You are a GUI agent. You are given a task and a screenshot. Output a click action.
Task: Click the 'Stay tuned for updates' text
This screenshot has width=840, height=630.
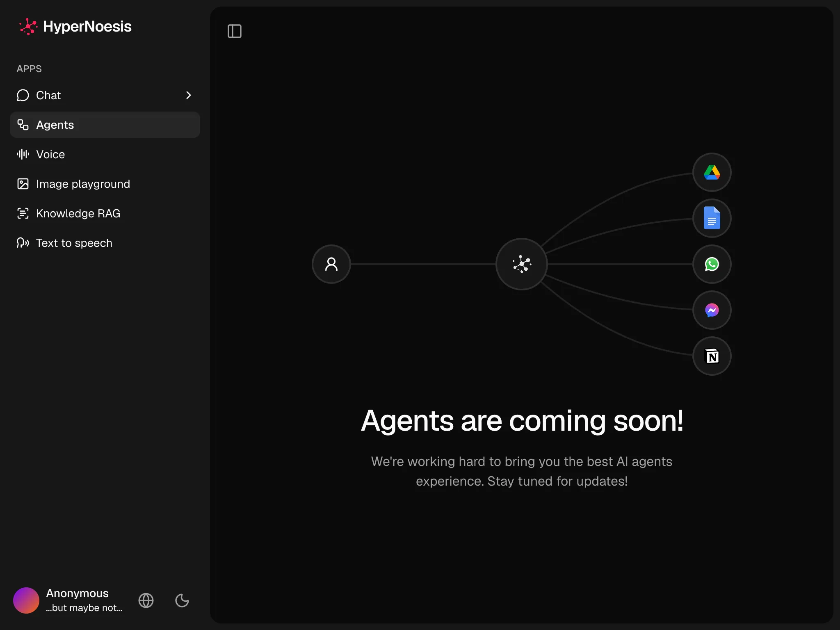pos(557,481)
